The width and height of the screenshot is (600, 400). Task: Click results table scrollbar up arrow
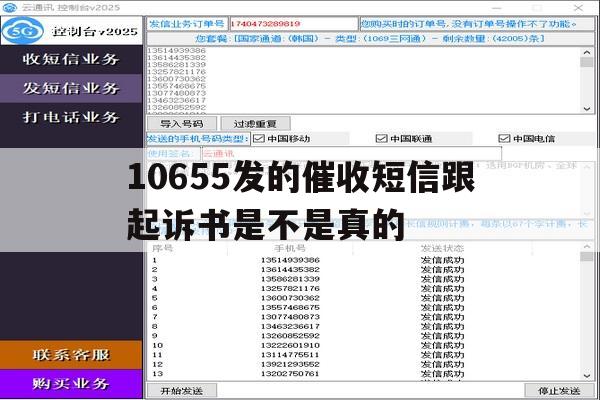click(x=587, y=247)
